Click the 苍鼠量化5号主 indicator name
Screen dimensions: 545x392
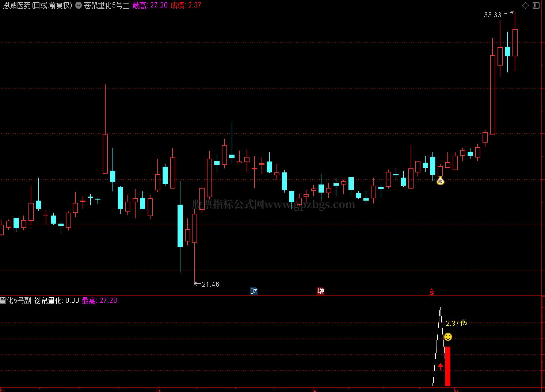click(107, 5)
